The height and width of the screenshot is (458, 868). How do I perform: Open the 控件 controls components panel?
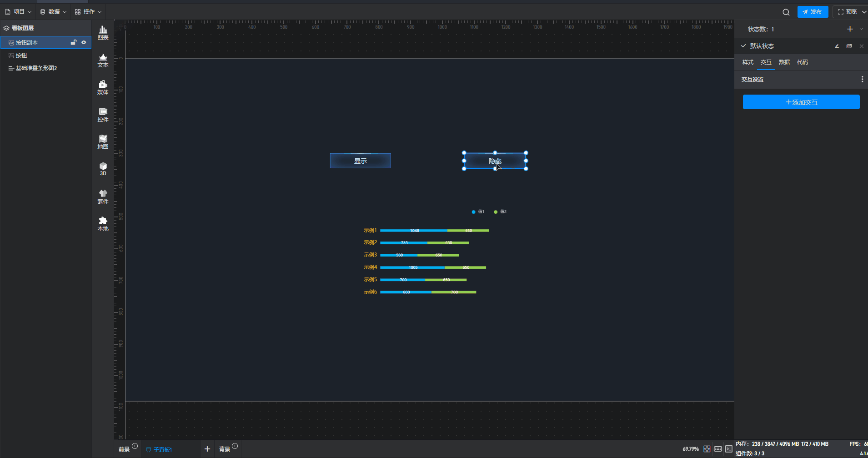[103, 115]
